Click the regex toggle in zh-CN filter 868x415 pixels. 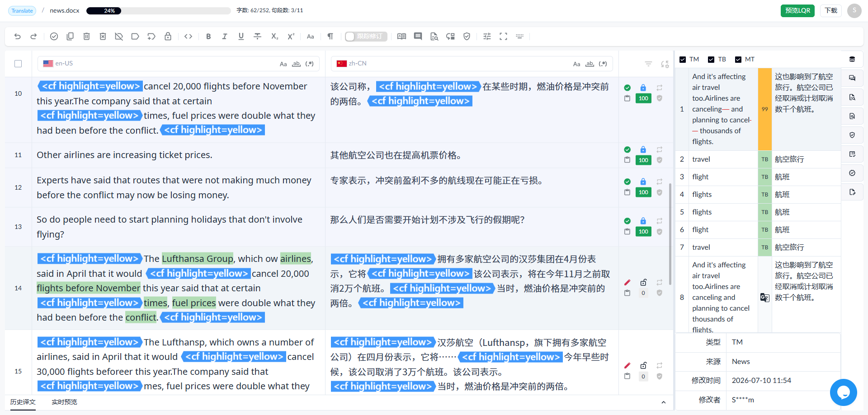click(x=603, y=64)
